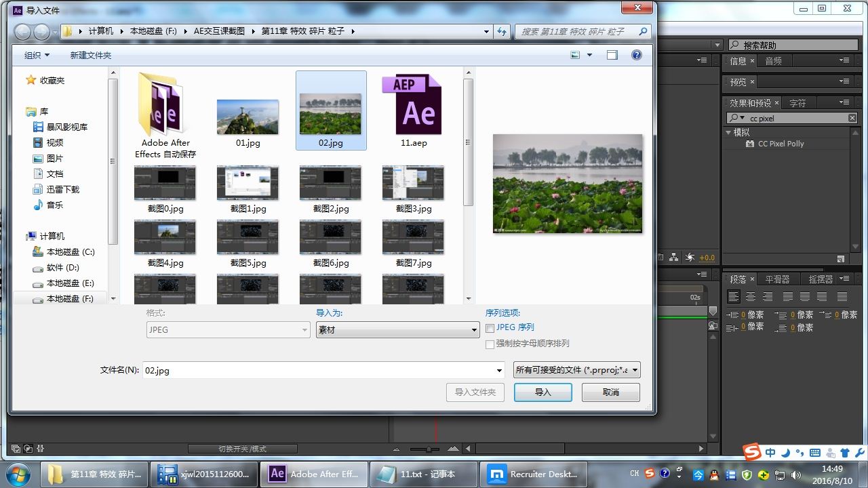Click the 搜索帮助 field in After Effects
This screenshot has height=488, width=868.
coord(793,45)
